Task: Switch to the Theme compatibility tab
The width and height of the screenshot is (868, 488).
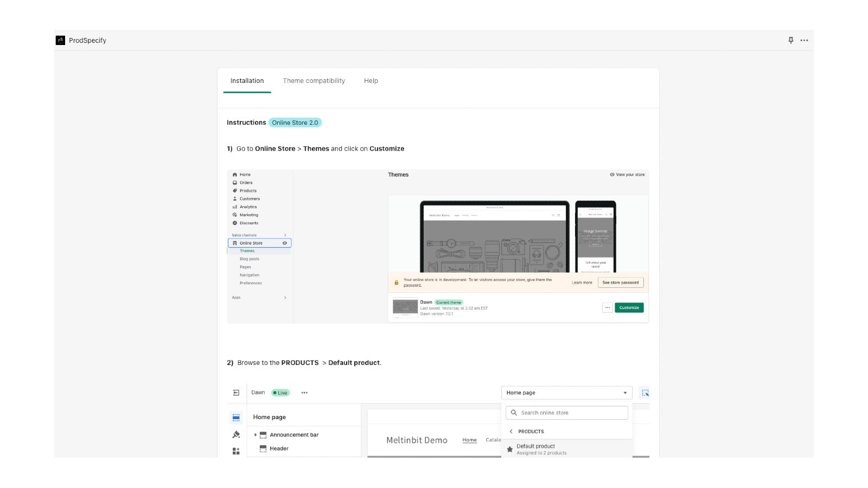Action: tap(314, 80)
